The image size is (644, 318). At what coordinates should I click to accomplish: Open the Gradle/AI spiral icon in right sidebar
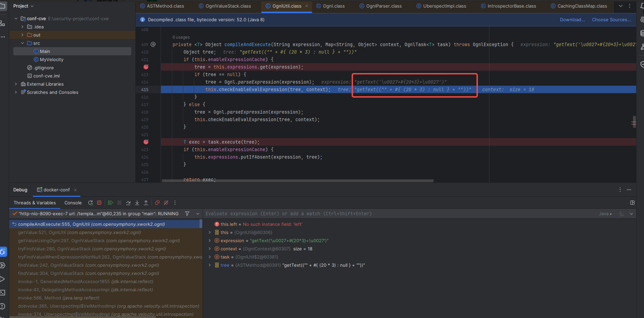click(642, 20)
